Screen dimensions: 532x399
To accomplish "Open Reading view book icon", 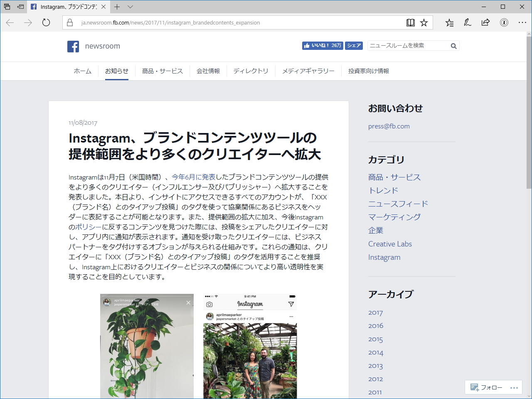I will (411, 23).
